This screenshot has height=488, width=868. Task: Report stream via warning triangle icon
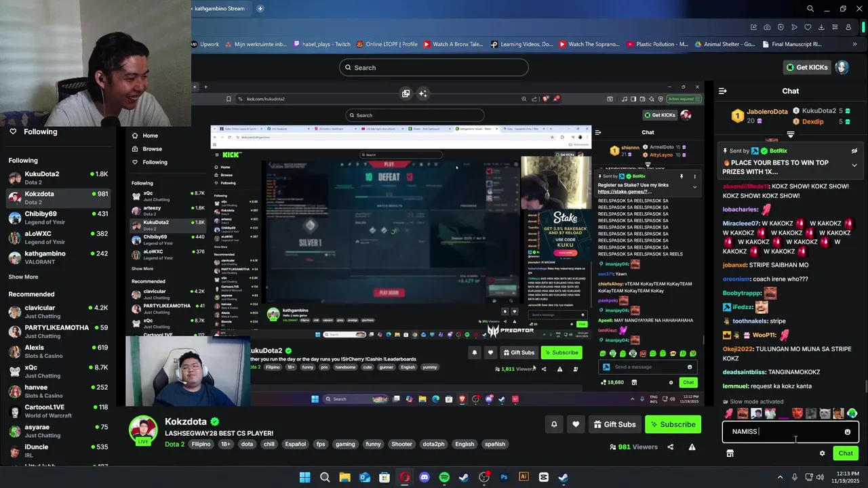[692, 447]
